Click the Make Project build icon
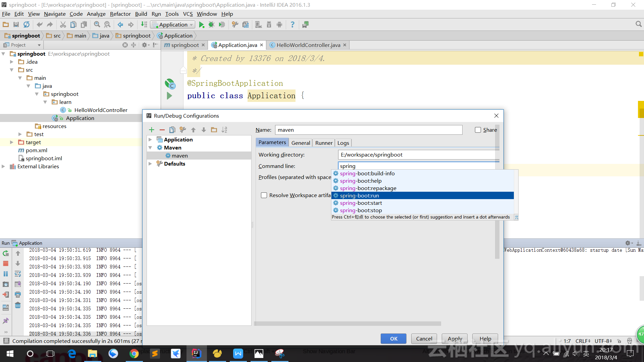644x362 pixels. [144, 25]
